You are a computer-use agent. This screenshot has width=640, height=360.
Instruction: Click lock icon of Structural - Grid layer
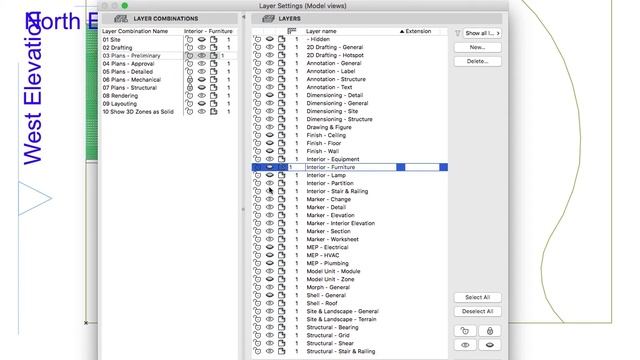(x=257, y=335)
